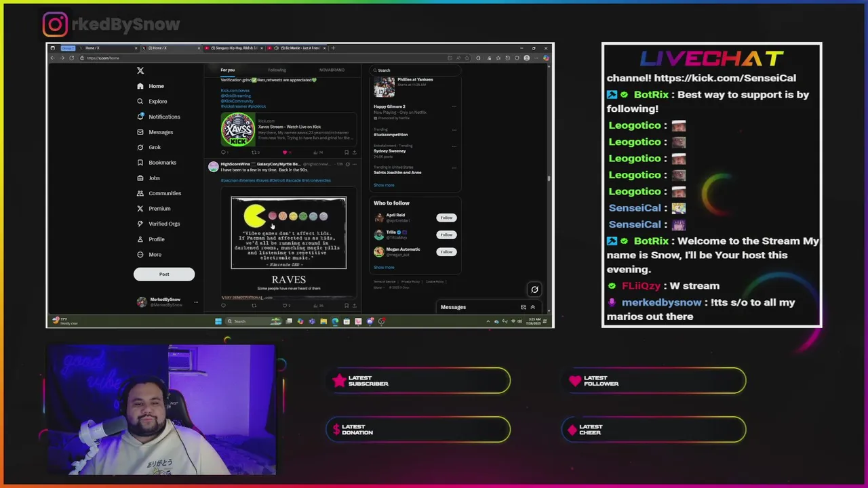
Task: Open a new browser tab
Action: (x=333, y=48)
